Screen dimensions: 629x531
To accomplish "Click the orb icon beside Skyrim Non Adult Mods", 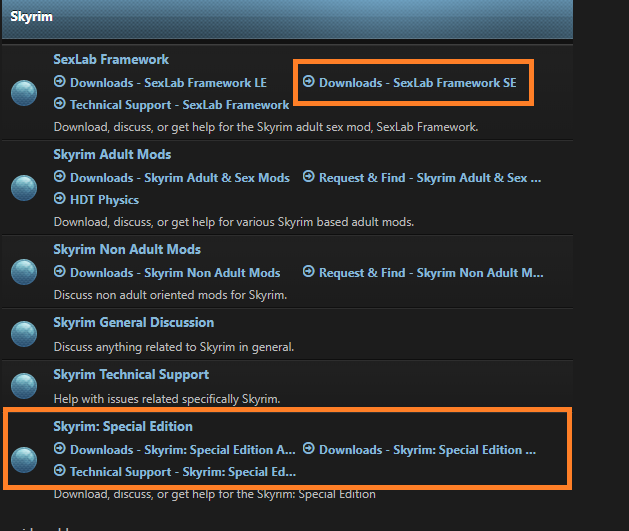I will point(24,272).
